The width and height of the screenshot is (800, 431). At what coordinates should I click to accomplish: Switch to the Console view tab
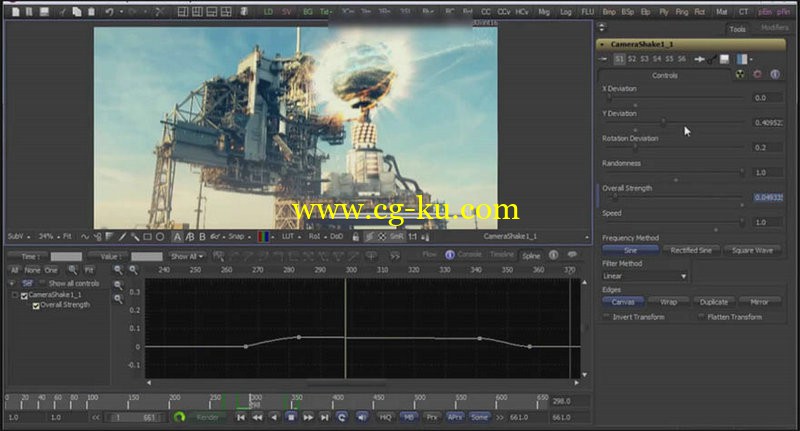tap(469, 254)
